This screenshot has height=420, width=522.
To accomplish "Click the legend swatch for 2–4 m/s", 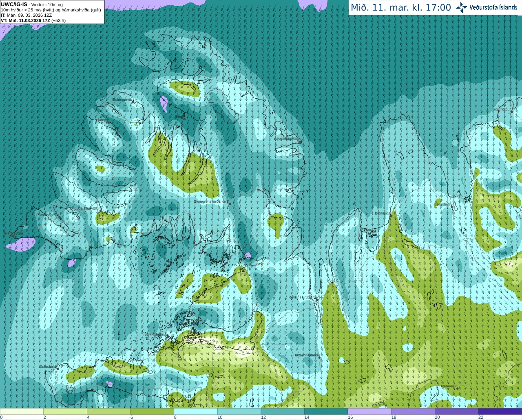I will [65, 411].
